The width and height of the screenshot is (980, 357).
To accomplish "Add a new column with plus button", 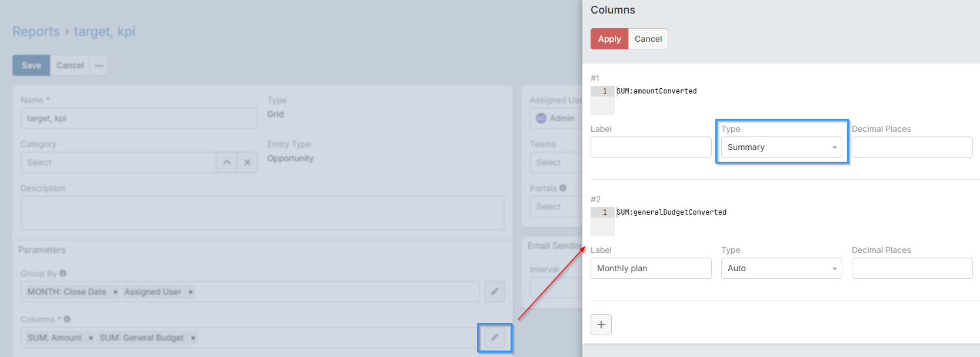I will (601, 325).
